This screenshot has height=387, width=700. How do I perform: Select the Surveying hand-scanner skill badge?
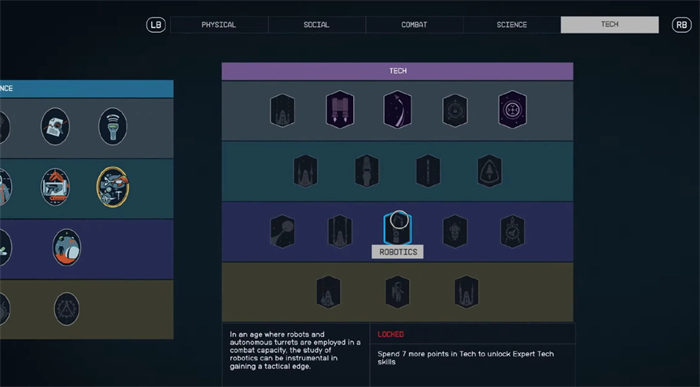(x=112, y=126)
